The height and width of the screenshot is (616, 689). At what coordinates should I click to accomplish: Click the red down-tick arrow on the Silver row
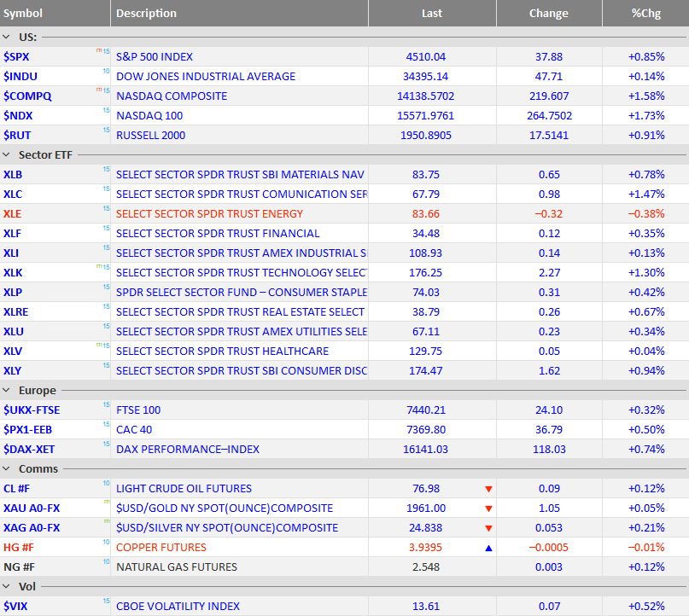488,528
